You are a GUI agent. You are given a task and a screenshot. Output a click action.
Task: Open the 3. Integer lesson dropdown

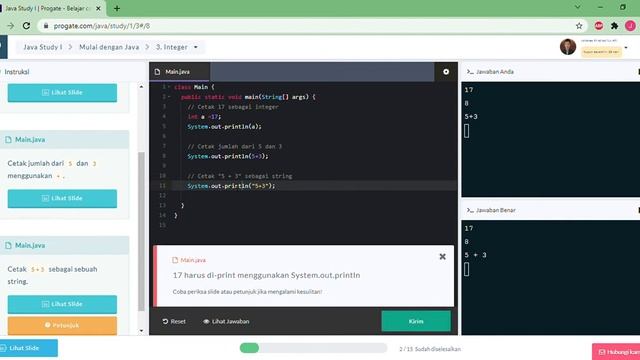[x=177, y=47]
